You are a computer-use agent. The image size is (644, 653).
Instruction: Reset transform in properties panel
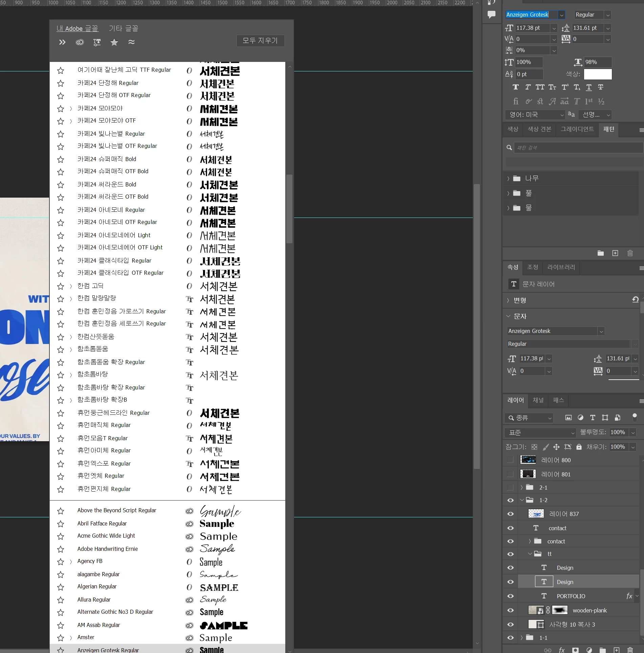click(635, 300)
